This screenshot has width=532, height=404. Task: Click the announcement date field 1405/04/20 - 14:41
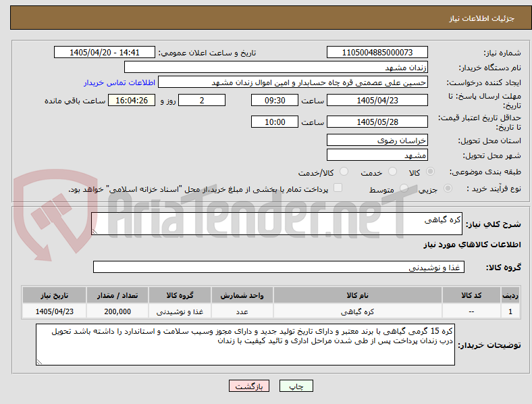105,52
